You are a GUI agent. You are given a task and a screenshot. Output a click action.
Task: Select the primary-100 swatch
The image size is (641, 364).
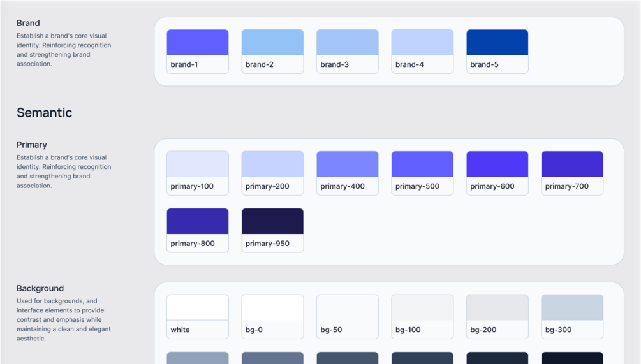coord(198,173)
